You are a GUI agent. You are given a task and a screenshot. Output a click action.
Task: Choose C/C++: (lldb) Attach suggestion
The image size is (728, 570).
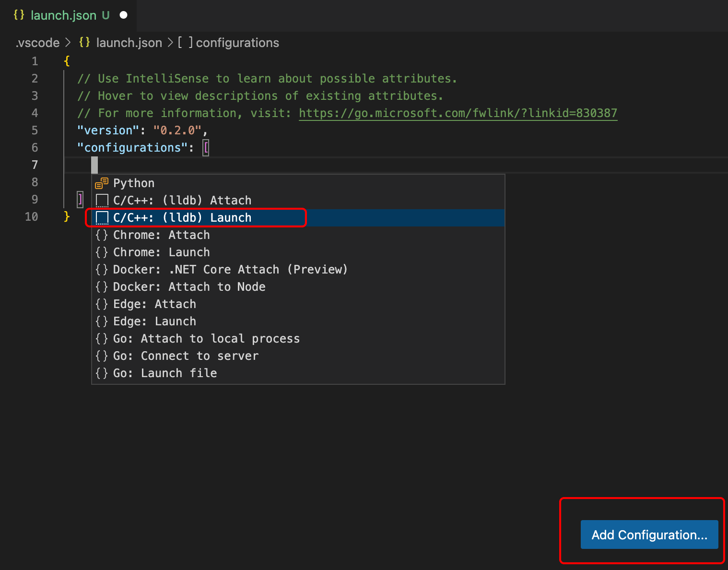click(x=298, y=201)
